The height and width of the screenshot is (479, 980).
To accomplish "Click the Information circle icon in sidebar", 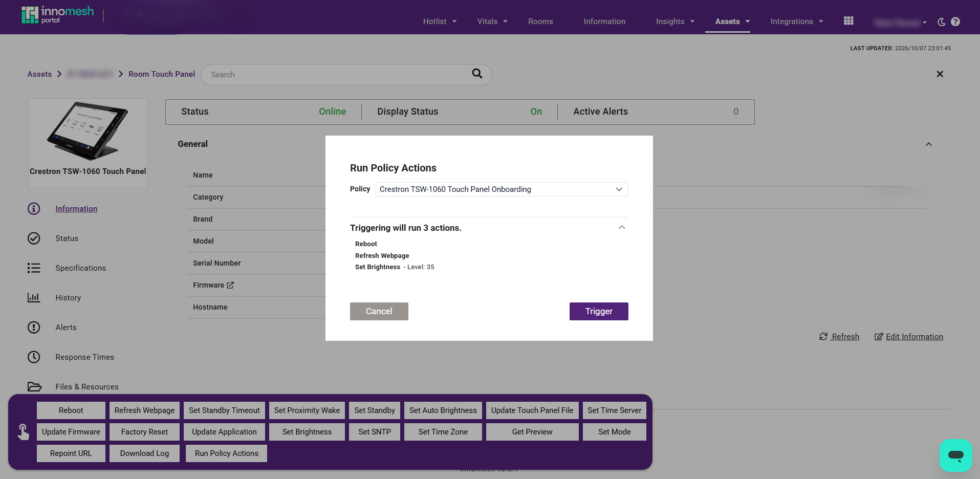I will click(x=34, y=209).
